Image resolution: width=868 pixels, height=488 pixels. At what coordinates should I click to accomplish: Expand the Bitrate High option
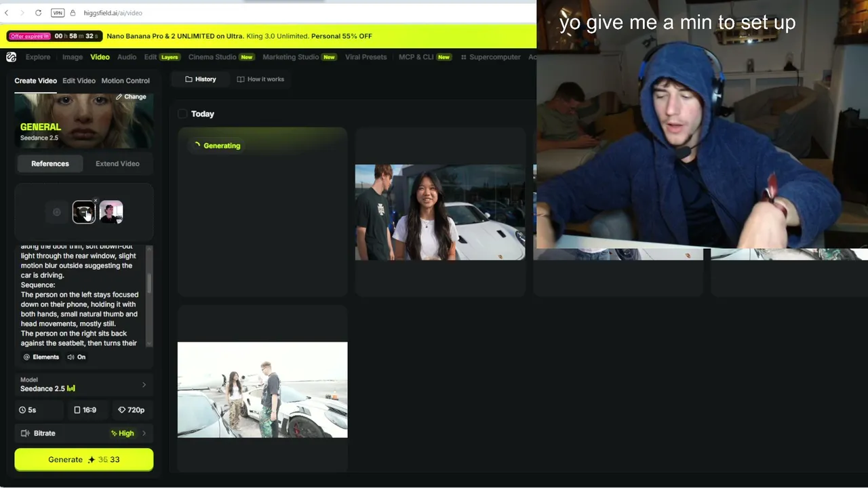[84, 433]
